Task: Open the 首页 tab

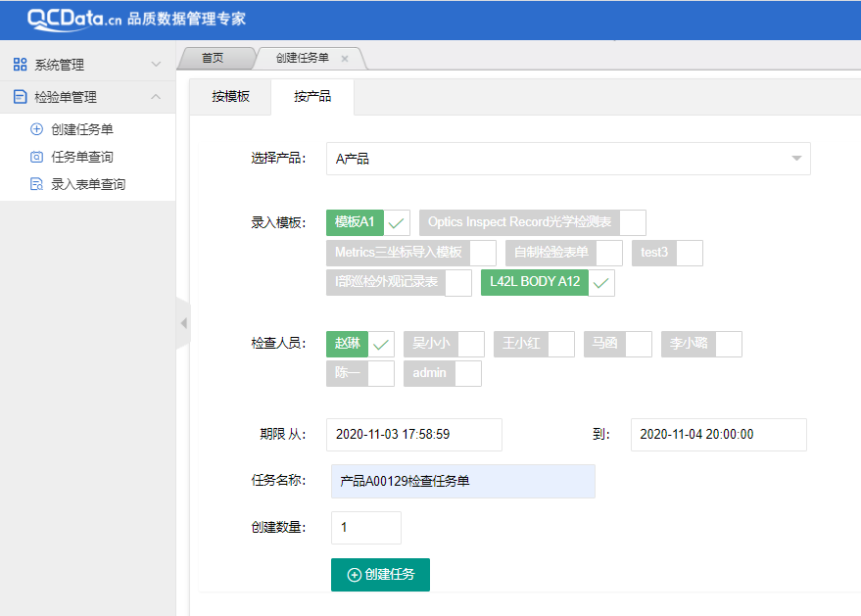Action: click(214, 57)
